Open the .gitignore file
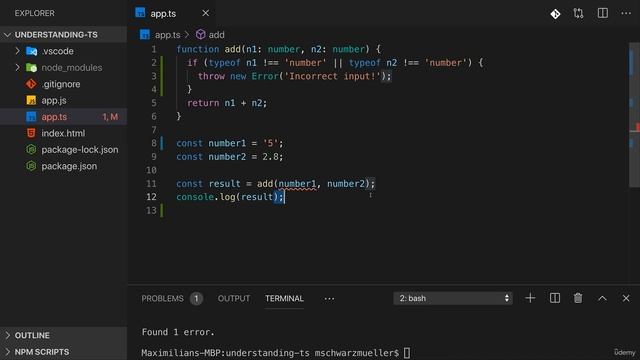The width and height of the screenshot is (640, 360). [x=61, y=84]
